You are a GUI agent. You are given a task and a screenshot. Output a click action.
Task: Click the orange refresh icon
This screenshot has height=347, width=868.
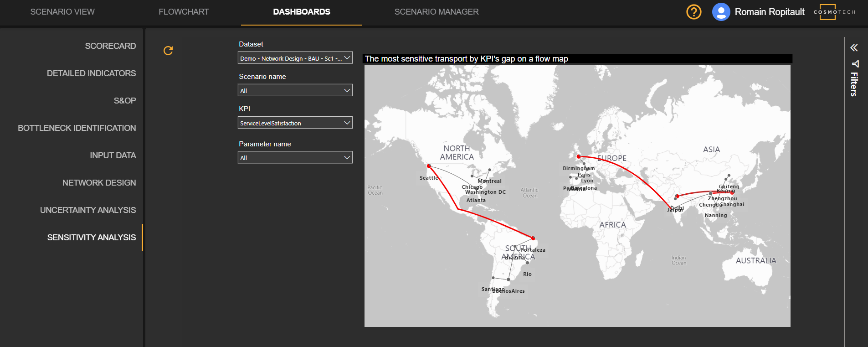click(168, 51)
